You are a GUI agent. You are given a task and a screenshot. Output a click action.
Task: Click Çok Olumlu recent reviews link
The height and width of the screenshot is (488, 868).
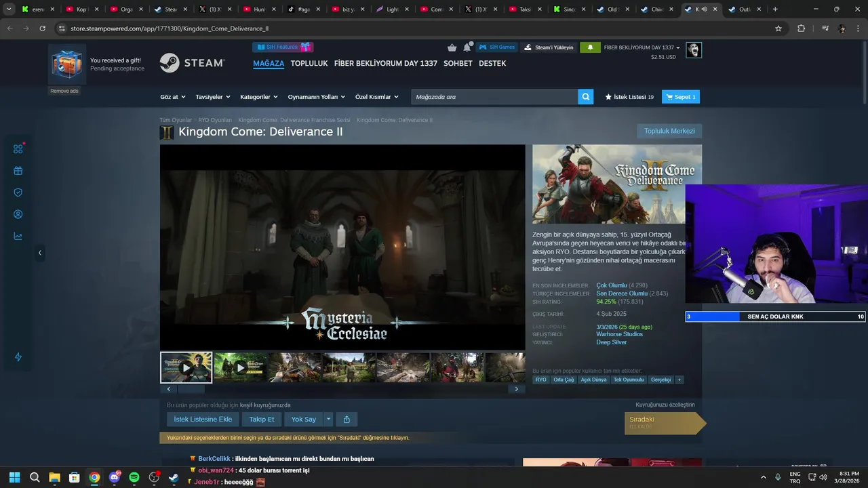(x=612, y=285)
